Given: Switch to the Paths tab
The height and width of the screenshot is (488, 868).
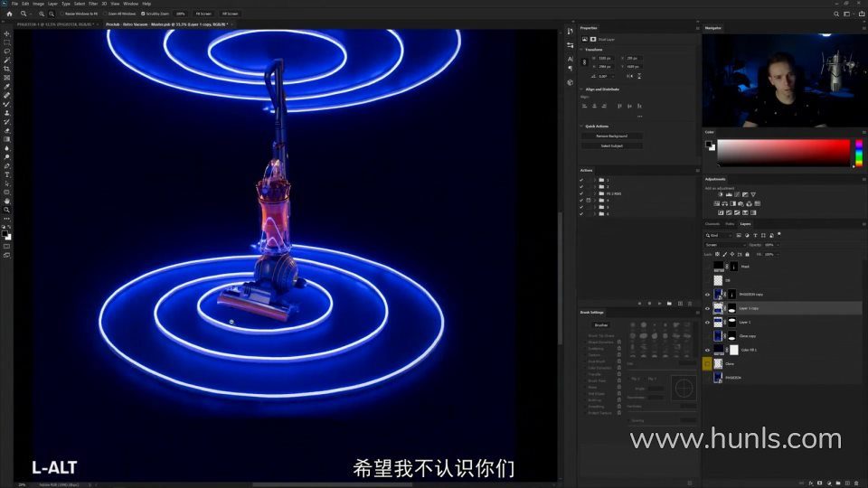Looking at the screenshot, I should [730, 224].
